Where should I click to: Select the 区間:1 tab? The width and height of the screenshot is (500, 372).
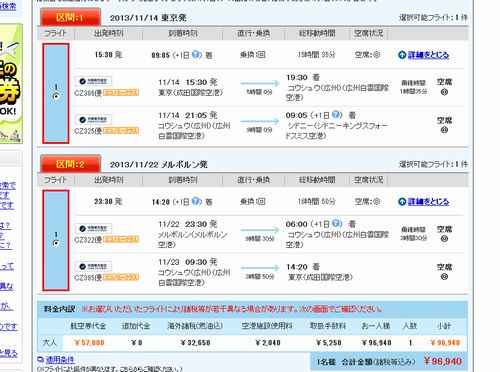coord(70,17)
